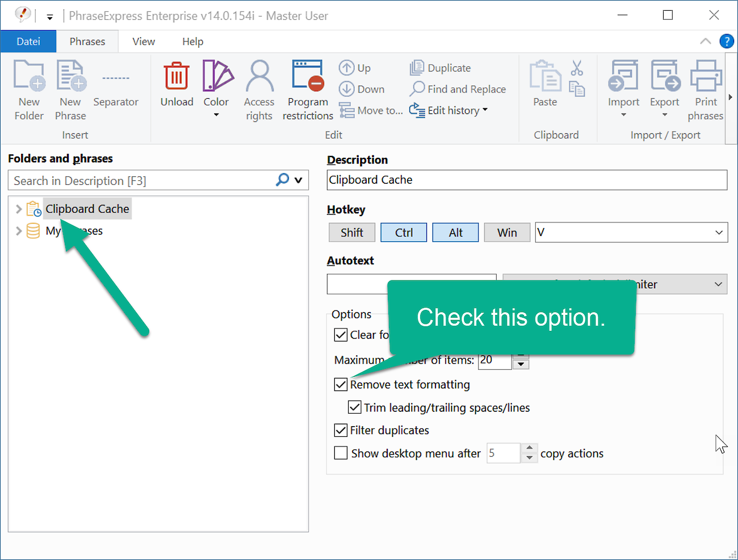Increase copy actions count
The height and width of the screenshot is (560, 738).
tap(529, 448)
